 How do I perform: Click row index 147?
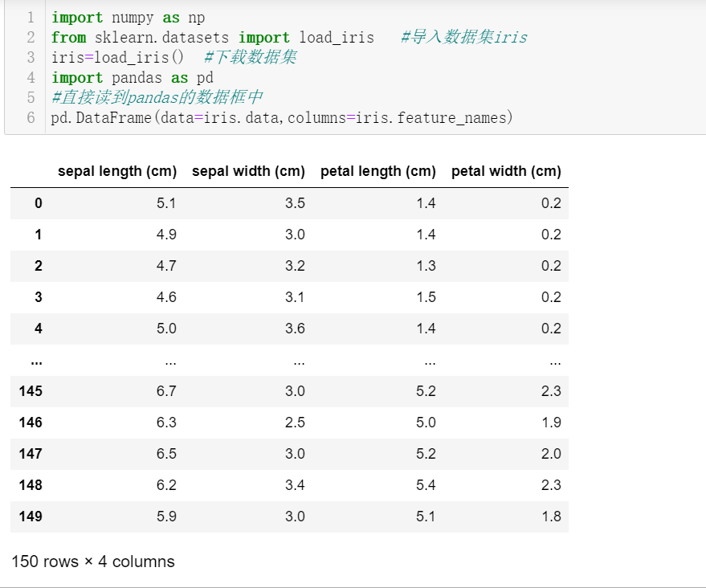(31, 453)
